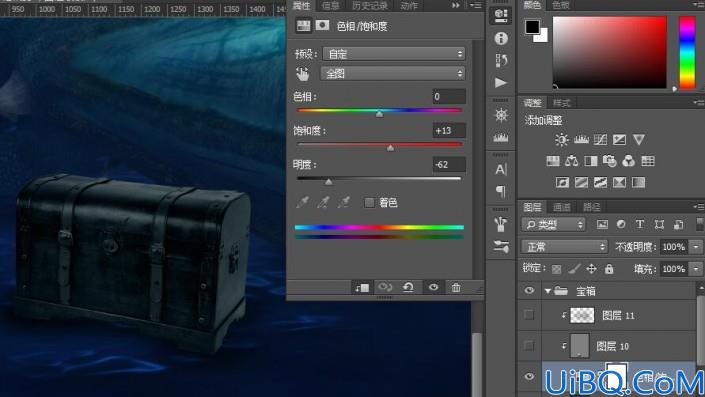Select the add-to-sample eyedropper
Viewport: 705px width, 397px height.
click(x=323, y=202)
